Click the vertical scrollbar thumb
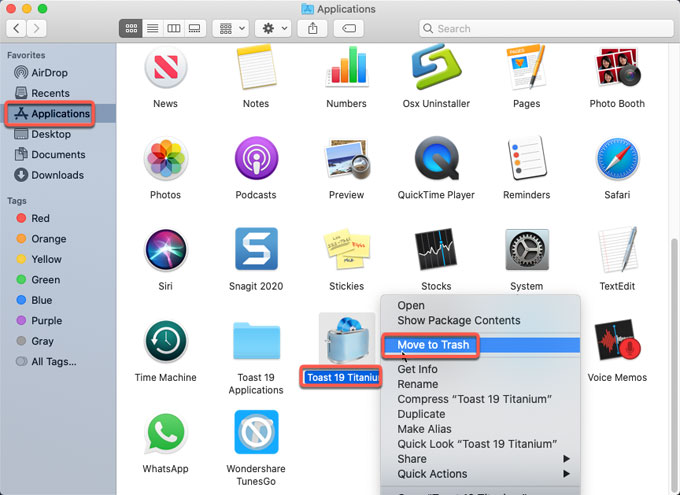The height and width of the screenshot is (495, 680). [x=674, y=364]
